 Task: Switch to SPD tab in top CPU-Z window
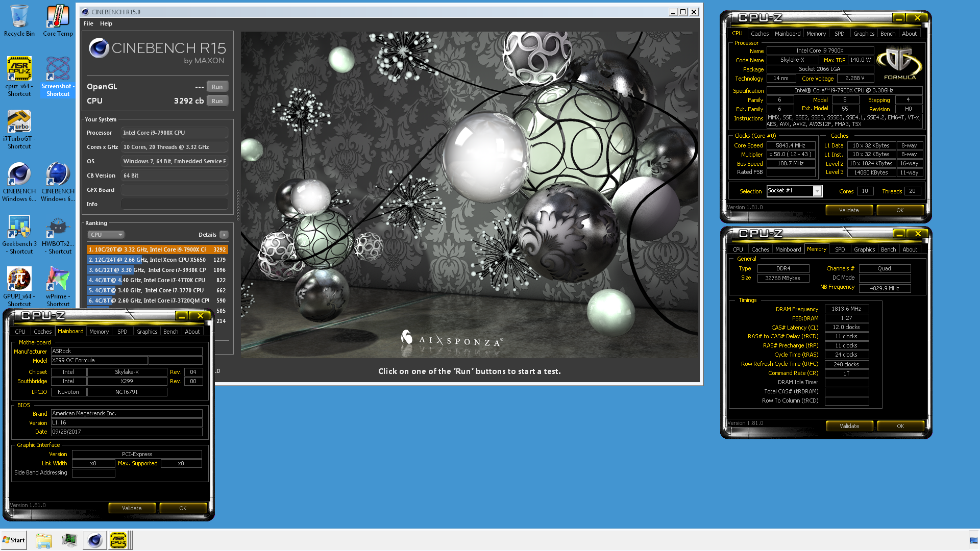840,34
